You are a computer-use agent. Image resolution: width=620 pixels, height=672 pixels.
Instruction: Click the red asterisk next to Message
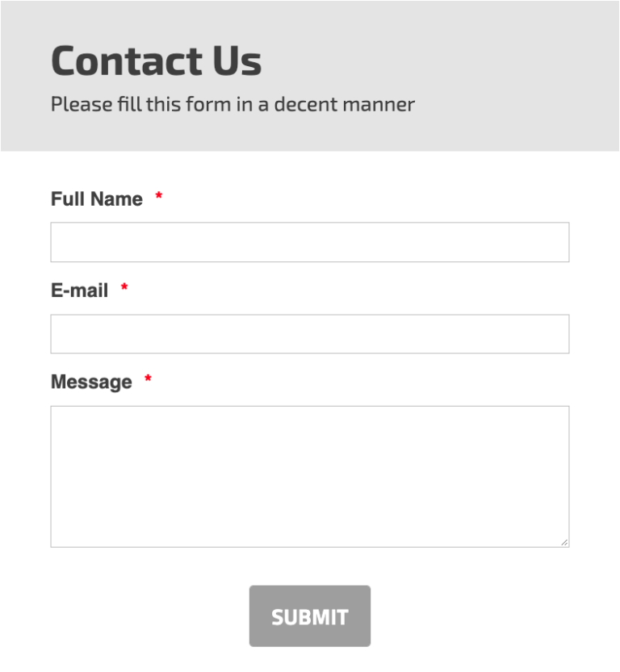tap(147, 379)
